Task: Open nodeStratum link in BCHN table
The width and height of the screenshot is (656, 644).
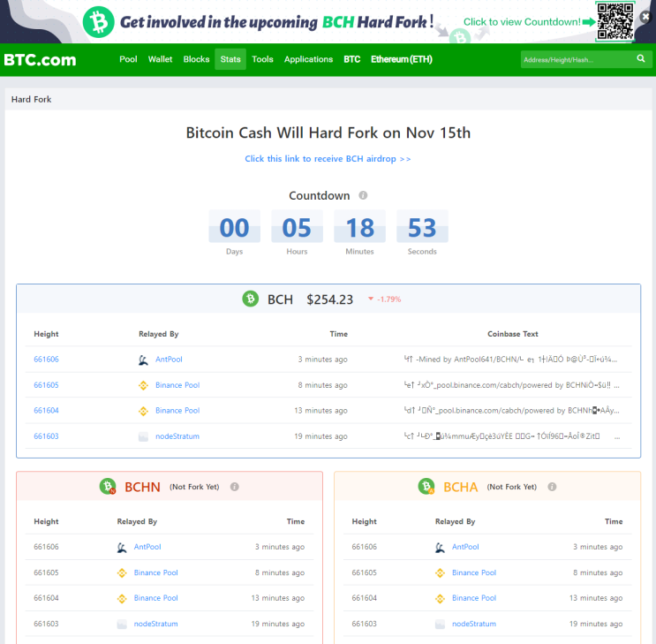Action: pyautogui.click(x=155, y=624)
